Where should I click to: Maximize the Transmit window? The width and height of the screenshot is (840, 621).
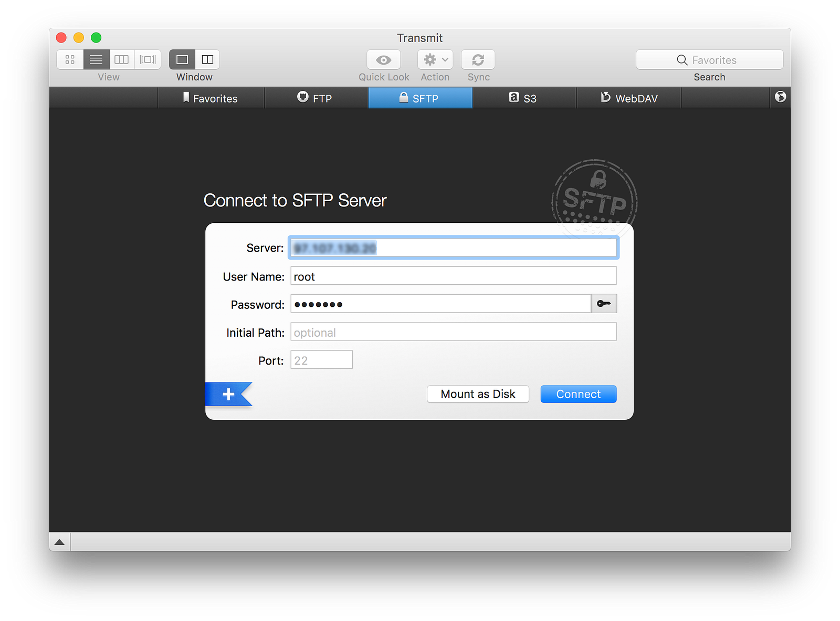[x=96, y=37]
